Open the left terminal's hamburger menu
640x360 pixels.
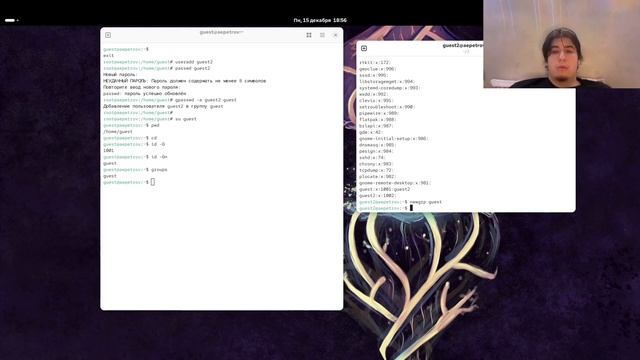pyautogui.click(x=322, y=35)
